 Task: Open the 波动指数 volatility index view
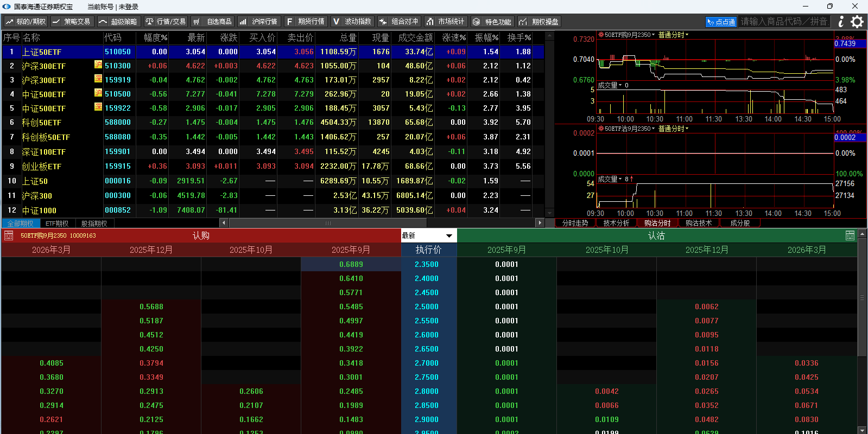click(352, 22)
